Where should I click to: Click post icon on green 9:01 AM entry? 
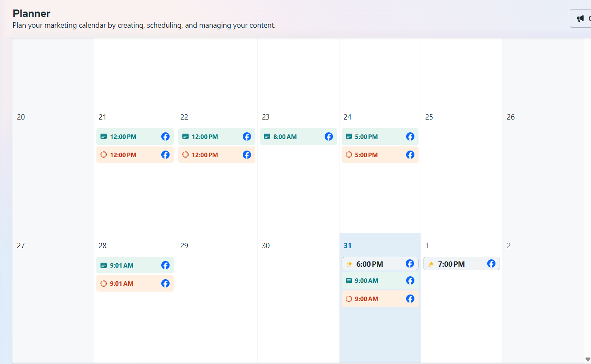click(103, 266)
